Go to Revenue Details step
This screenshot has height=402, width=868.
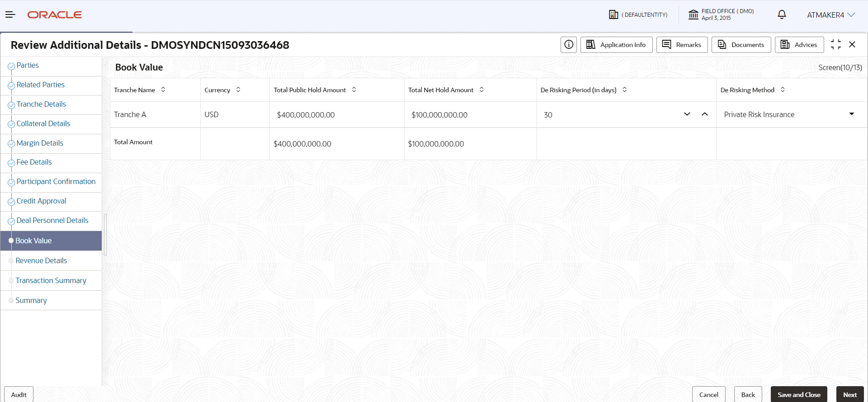tap(41, 260)
